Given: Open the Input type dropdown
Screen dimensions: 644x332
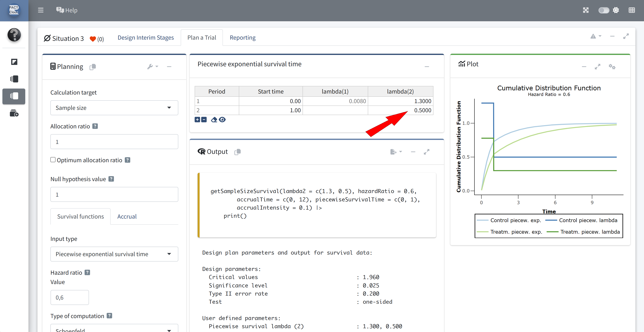Looking at the screenshot, I should (114, 254).
